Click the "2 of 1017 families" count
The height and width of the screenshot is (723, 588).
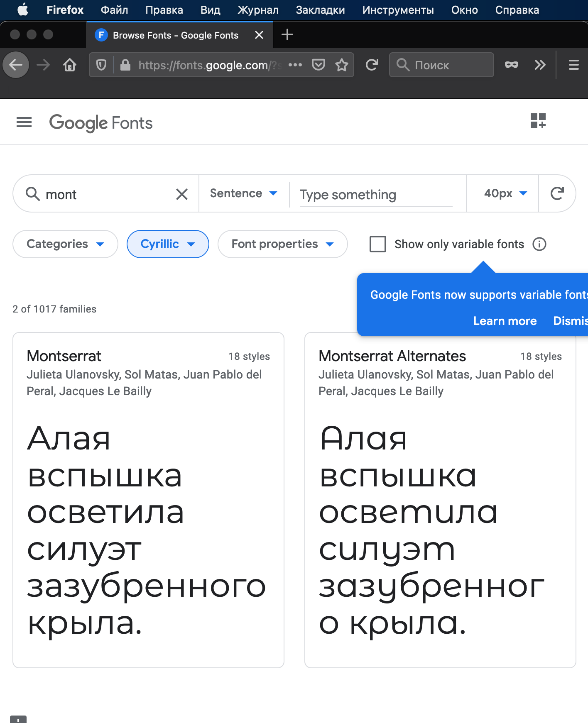tap(54, 309)
